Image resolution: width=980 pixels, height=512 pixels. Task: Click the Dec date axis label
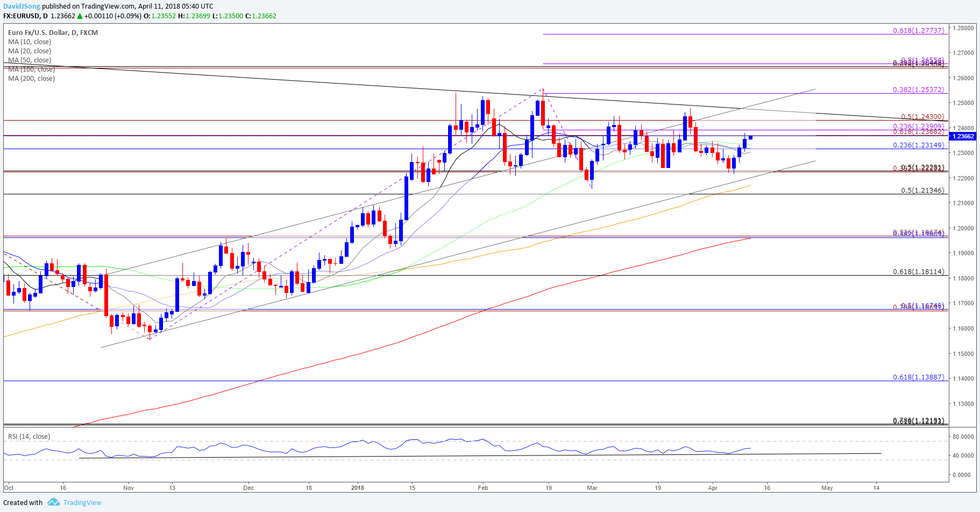click(248, 488)
